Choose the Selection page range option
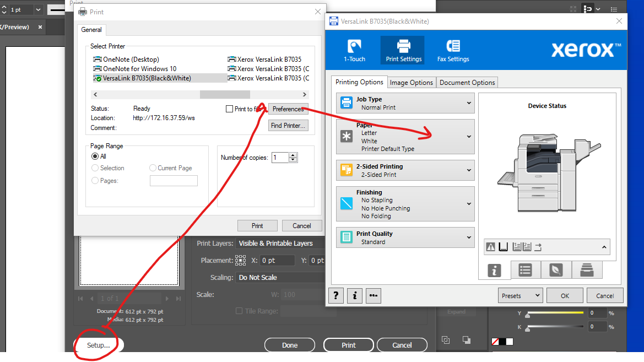This screenshot has width=644, height=362. tap(94, 168)
